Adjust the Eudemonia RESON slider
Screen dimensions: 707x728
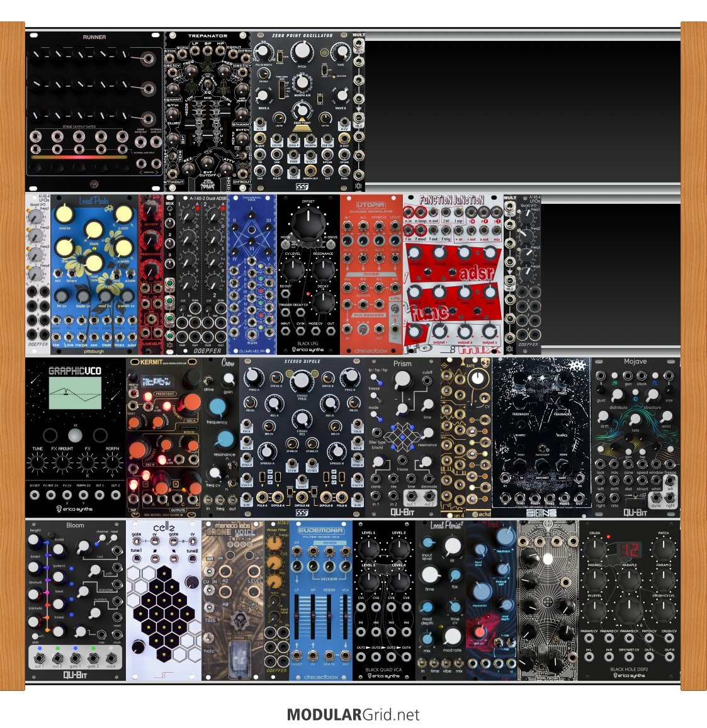point(329,617)
